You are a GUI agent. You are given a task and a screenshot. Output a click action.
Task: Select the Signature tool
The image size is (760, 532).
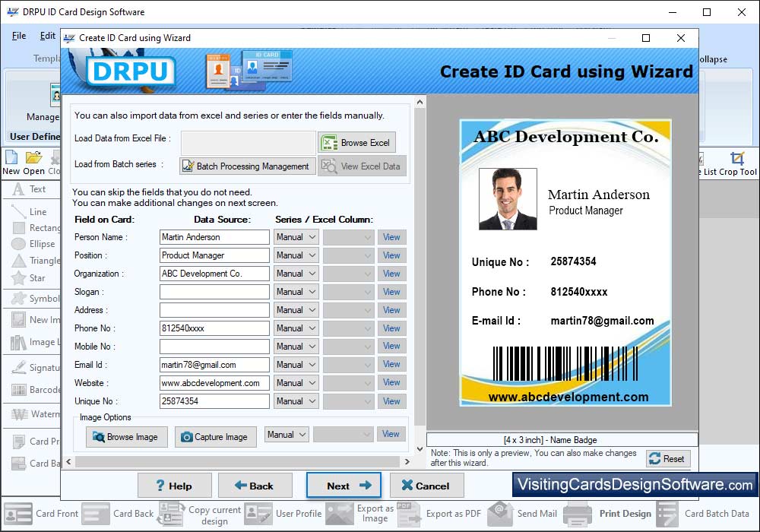click(34, 367)
